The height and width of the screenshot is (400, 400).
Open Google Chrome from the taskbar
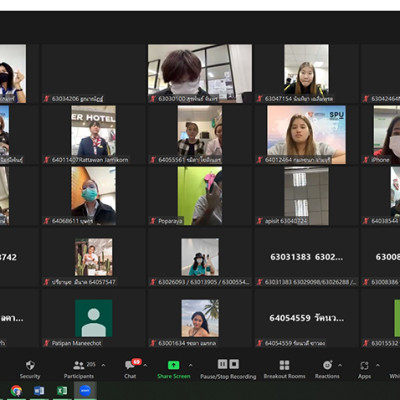pos(16,390)
